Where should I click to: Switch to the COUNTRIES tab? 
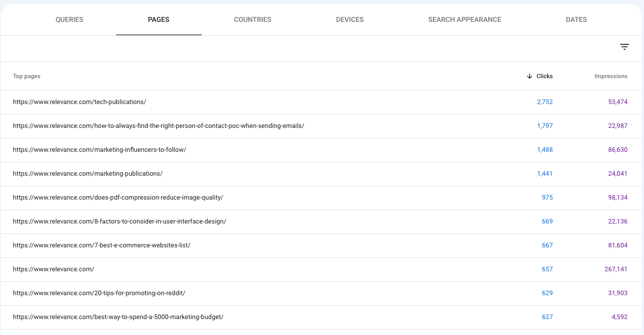tap(253, 19)
